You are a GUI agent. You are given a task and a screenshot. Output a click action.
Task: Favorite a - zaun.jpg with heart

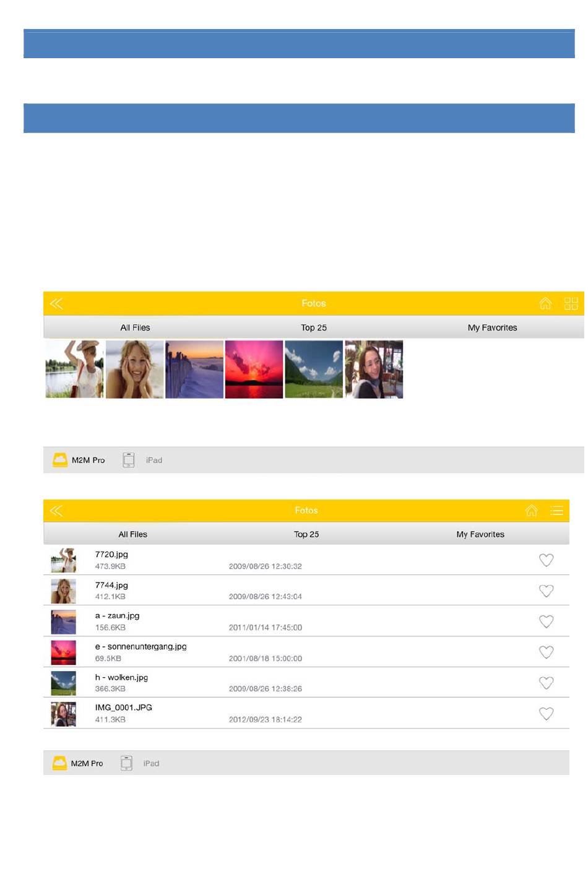click(546, 621)
